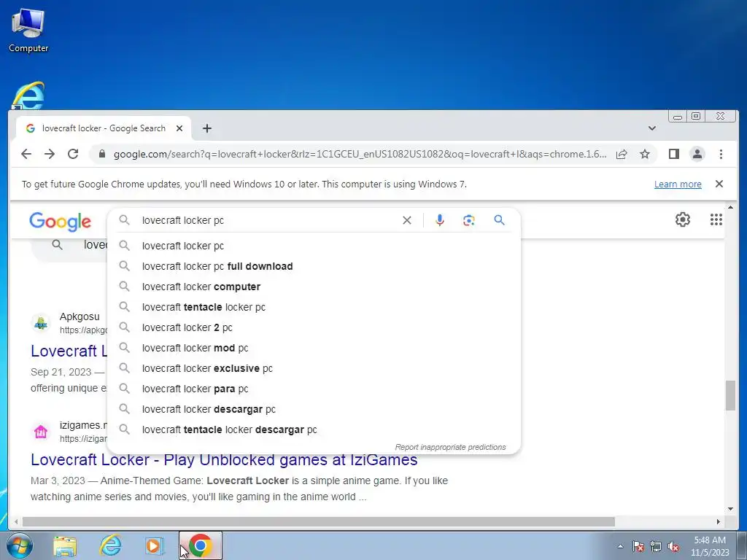Pick 'lovecraft tentacle locker descargar pc' suggestion

(x=314, y=429)
